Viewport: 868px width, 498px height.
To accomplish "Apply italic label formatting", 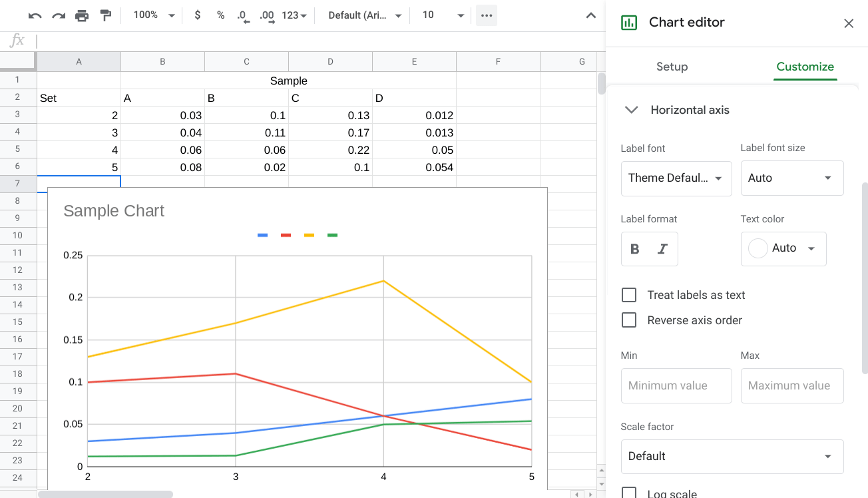I will [662, 248].
